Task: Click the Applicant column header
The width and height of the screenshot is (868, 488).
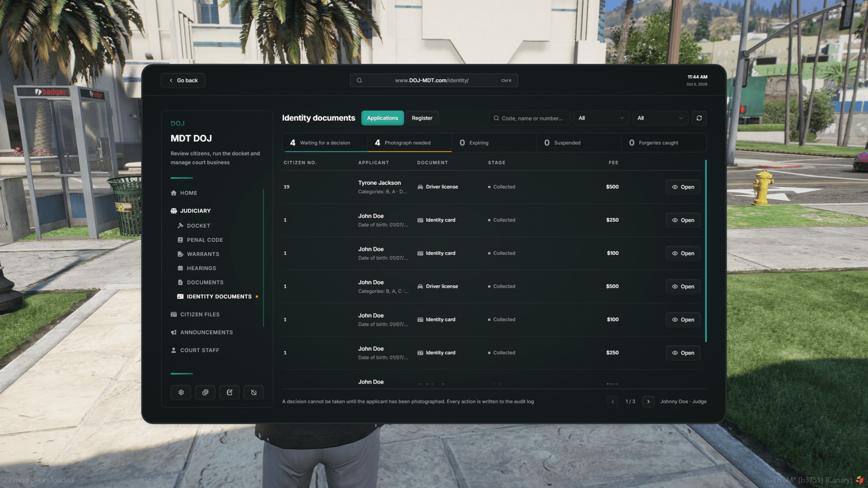Action: (373, 163)
